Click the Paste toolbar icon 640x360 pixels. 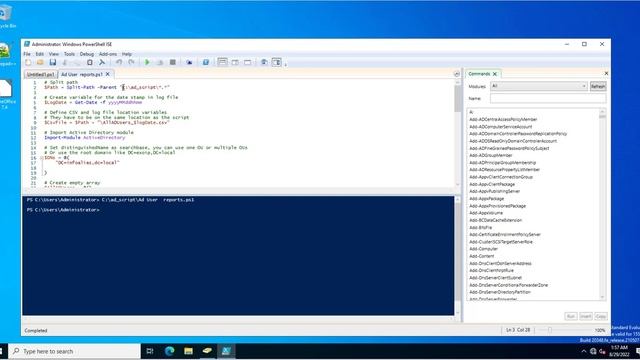(90, 62)
